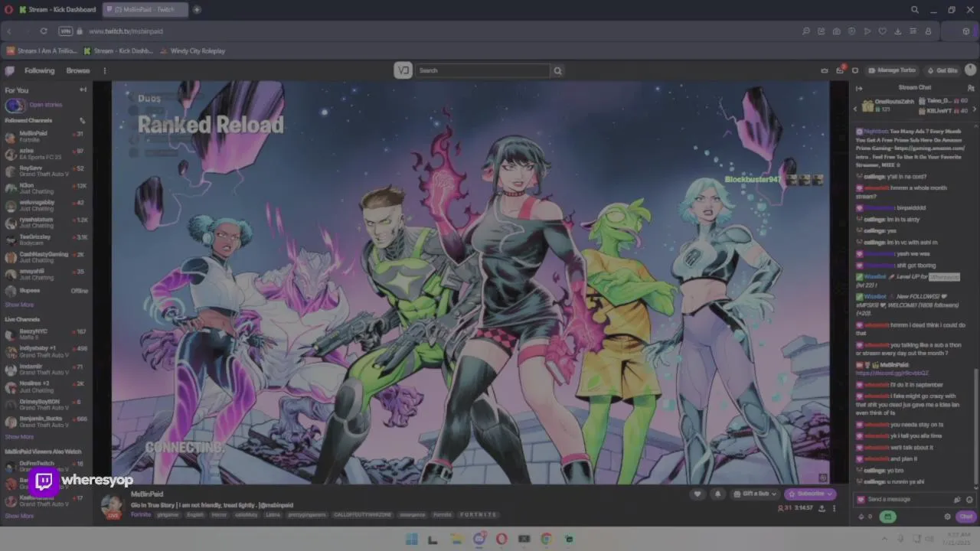The height and width of the screenshot is (551, 980).
Task: Expand Show More under followed channels
Action: click(19, 305)
